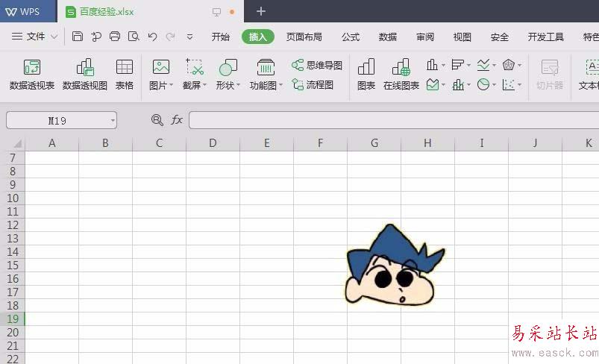Click the export icon next to Save
The height and width of the screenshot is (364, 599).
[96, 37]
